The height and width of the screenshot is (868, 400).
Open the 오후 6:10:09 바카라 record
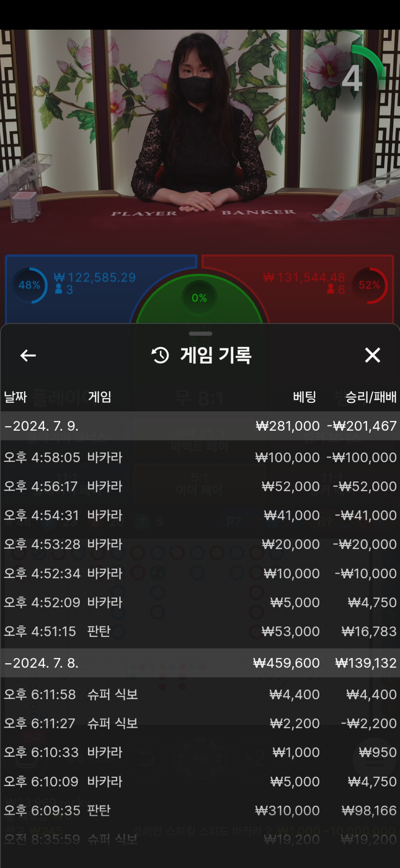(x=200, y=781)
